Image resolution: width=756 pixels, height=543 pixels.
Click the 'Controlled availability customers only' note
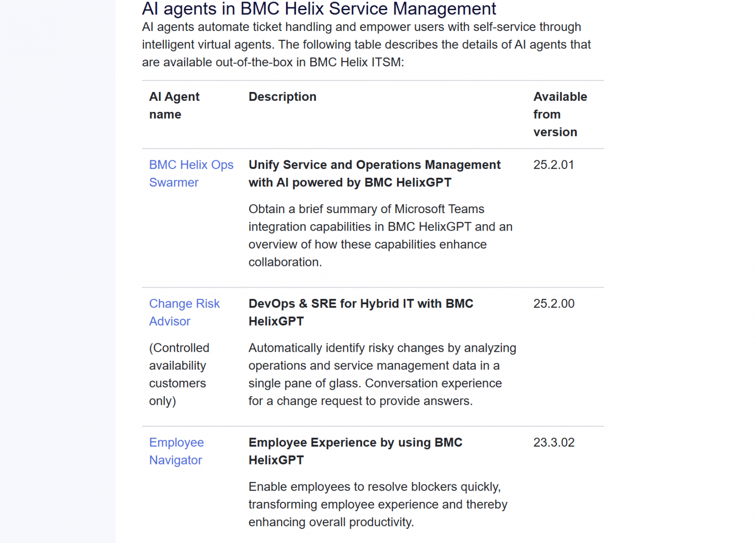179,374
